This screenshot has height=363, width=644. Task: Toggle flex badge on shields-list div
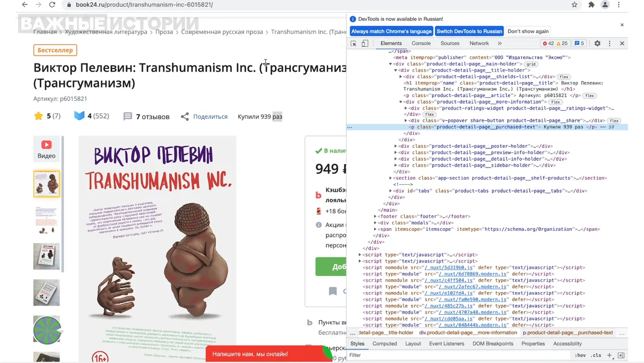pos(563,77)
